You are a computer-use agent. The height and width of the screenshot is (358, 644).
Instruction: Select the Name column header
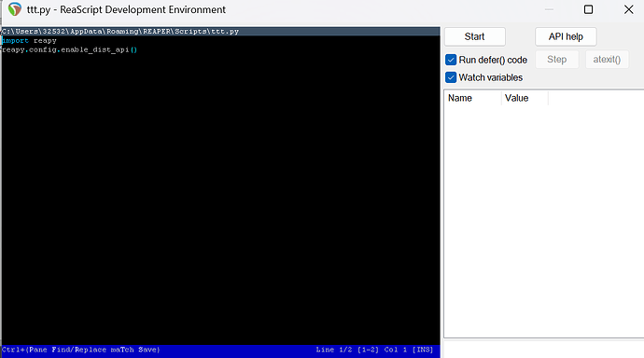point(472,98)
